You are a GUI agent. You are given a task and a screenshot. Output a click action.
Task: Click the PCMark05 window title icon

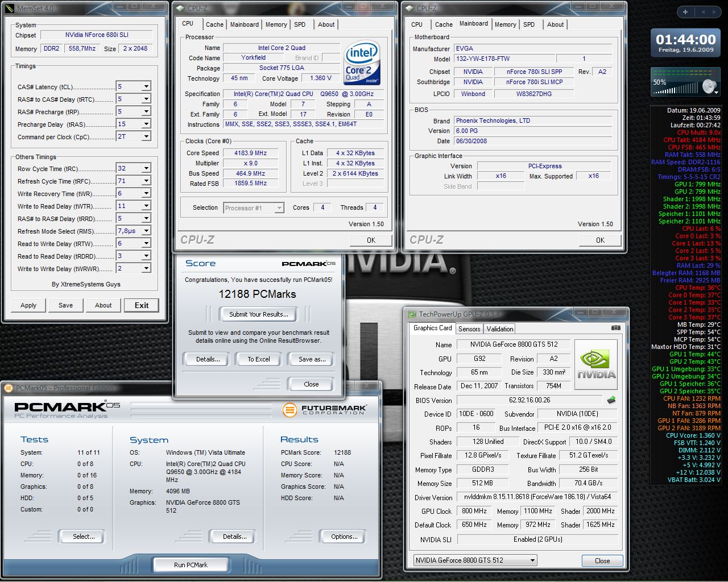point(9,388)
